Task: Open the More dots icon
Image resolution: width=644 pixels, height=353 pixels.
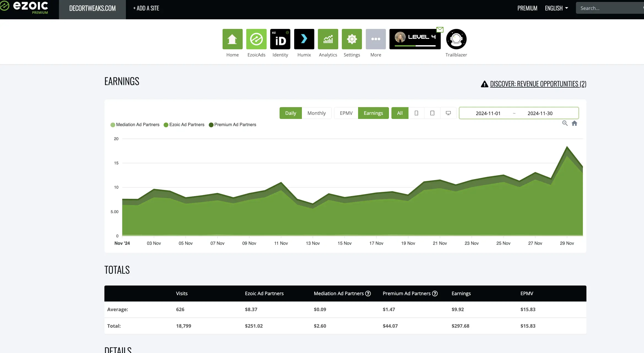Action: coord(376,39)
